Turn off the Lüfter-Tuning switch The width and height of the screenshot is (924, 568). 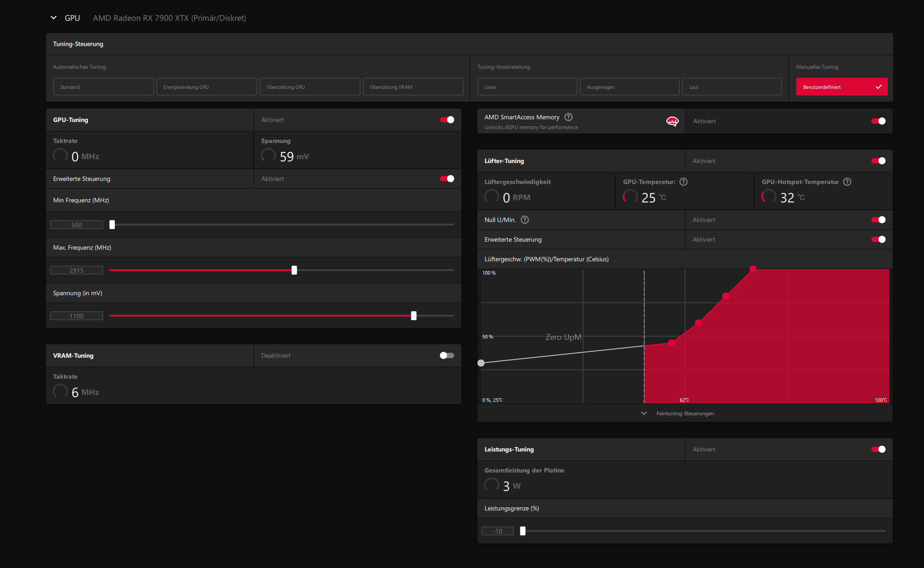[878, 161]
